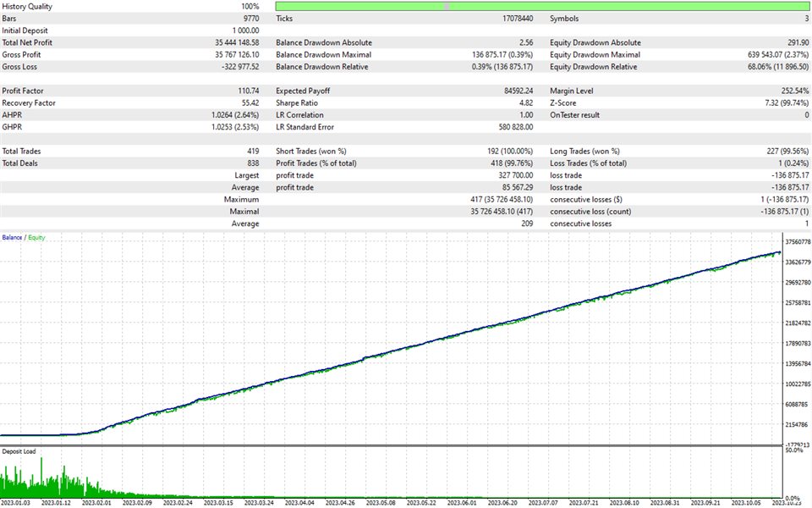The width and height of the screenshot is (812, 508).
Task: Select 'consecutive losses ($)' label
Action: (586, 199)
